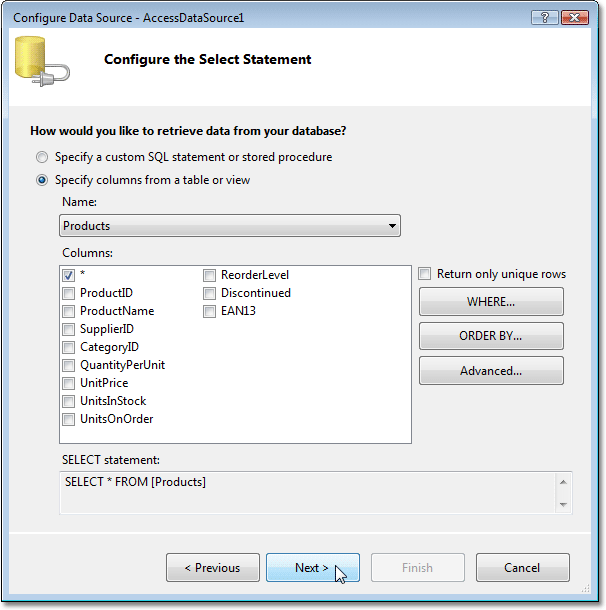Open the ORDER BY dialog
The height and width of the screenshot is (610, 606).
[491, 336]
